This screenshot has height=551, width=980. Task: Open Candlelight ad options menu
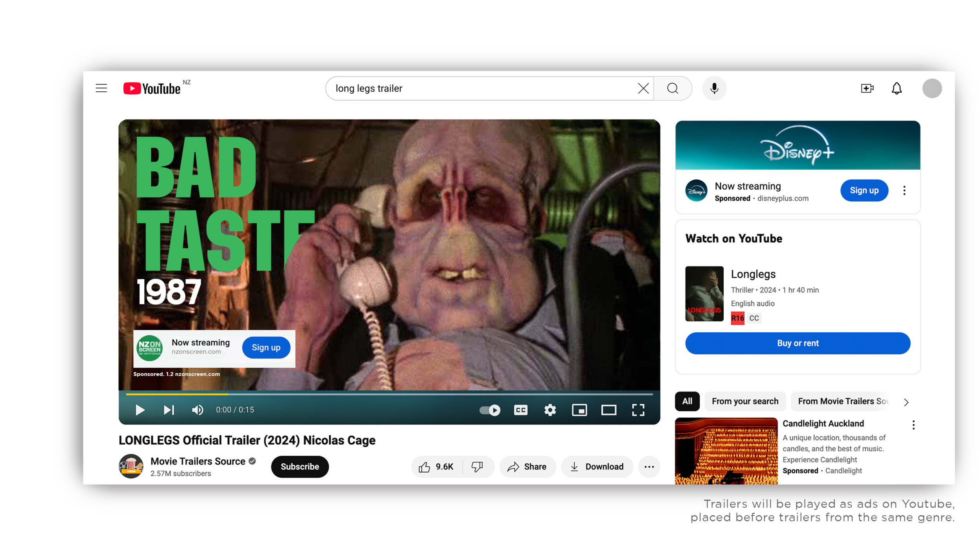(x=913, y=425)
